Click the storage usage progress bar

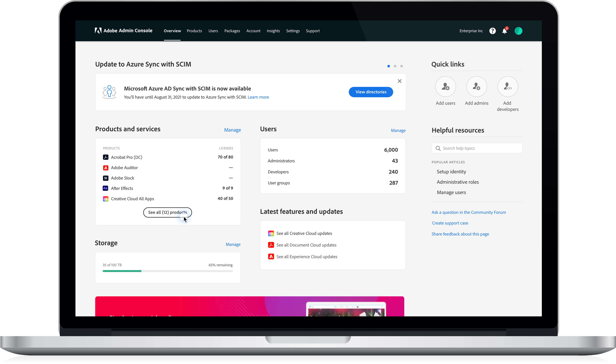click(168, 271)
